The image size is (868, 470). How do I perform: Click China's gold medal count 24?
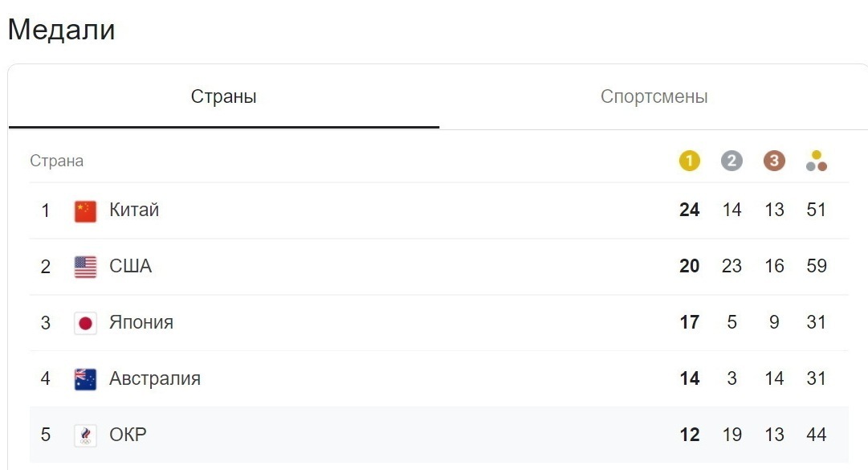pos(689,210)
